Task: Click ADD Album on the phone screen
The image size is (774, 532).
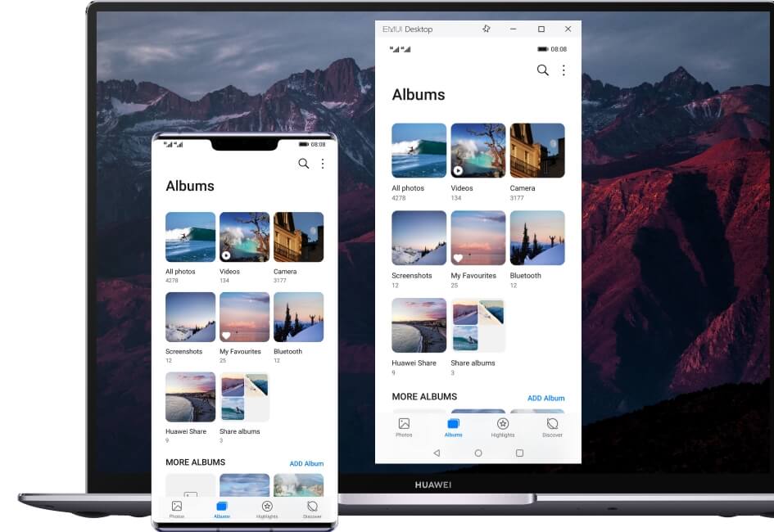Action: [x=306, y=463]
